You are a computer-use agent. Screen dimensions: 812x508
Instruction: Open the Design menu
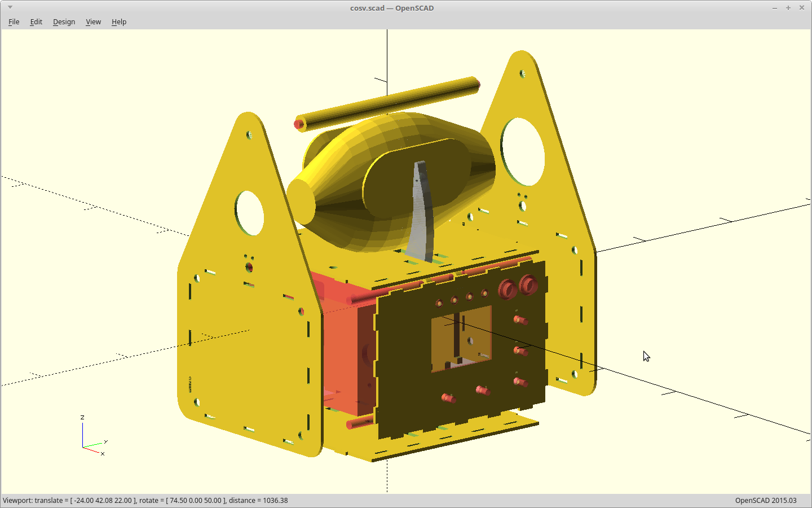[x=64, y=22]
